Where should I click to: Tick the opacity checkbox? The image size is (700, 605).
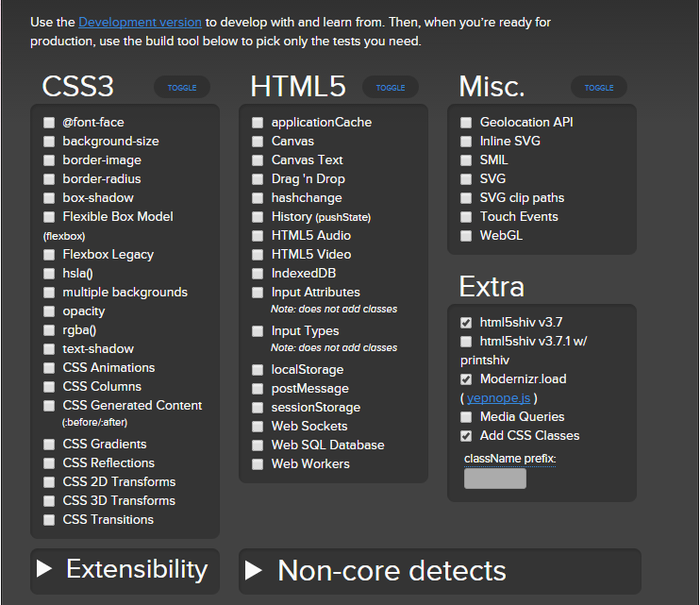[x=49, y=311]
